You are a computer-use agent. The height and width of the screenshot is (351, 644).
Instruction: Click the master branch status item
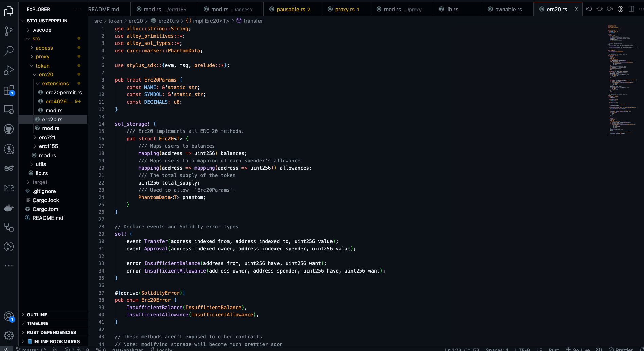click(x=27, y=349)
